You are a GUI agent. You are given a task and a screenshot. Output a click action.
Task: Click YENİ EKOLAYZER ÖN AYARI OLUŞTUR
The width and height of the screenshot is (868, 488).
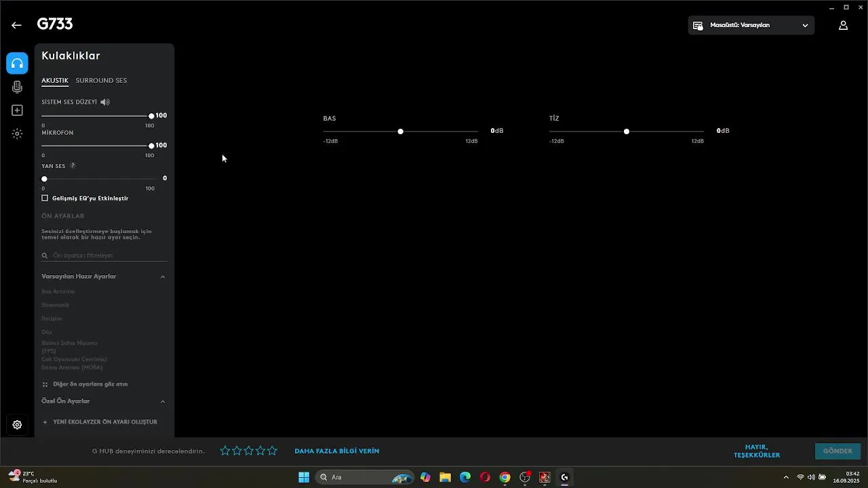[x=105, y=422]
